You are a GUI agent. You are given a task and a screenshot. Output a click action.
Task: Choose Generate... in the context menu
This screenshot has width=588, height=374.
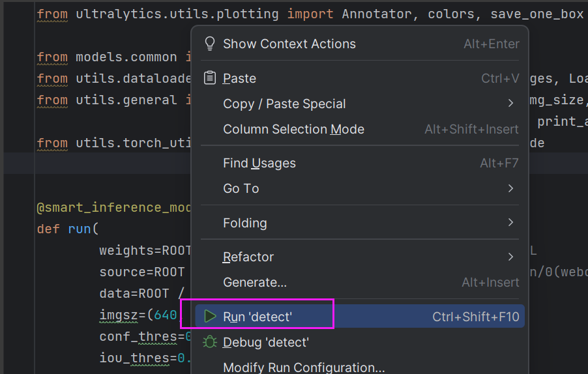coord(255,282)
